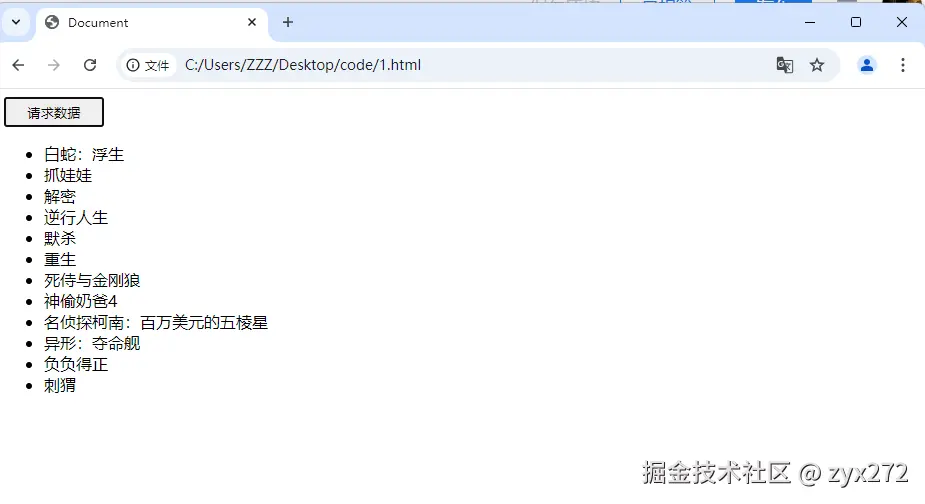The width and height of the screenshot is (925, 504).
Task: Bookmark this page with the star
Action: point(816,65)
